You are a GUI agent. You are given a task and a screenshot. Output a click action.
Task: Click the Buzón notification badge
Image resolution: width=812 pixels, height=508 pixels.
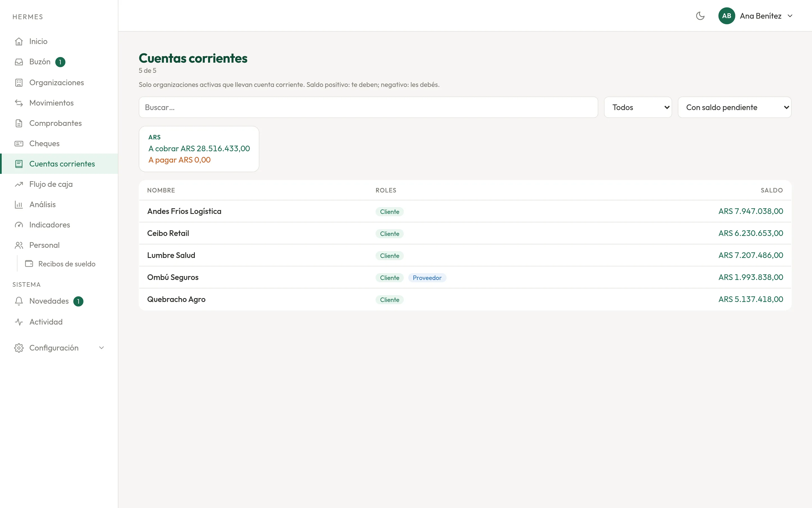pyautogui.click(x=60, y=62)
